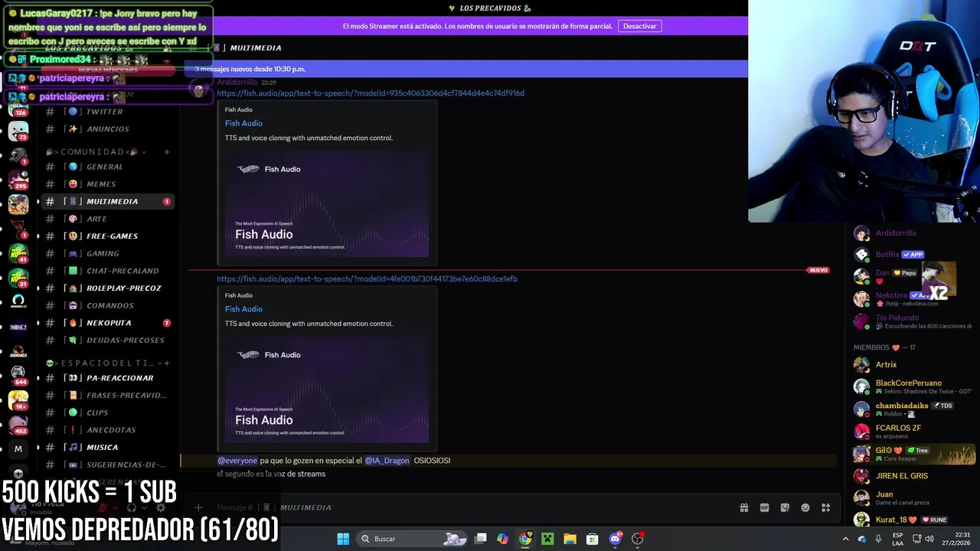Open the emoji picker icon
The height and width of the screenshot is (551, 980).
805,507
